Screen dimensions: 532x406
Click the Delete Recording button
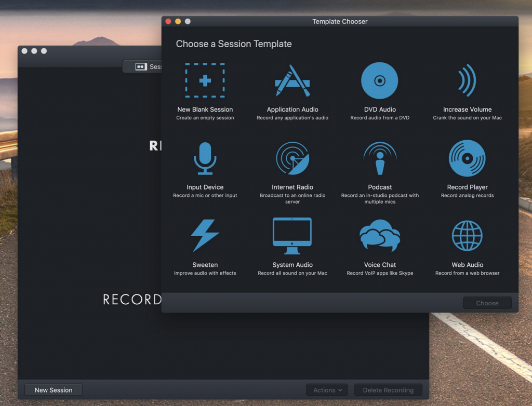point(388,389)
